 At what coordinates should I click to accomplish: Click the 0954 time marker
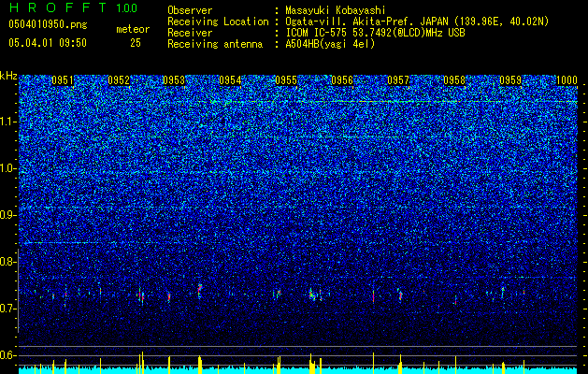(230, 80)
